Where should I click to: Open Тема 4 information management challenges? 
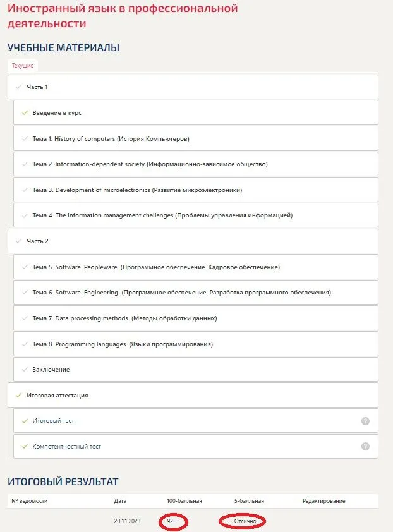(162, 215)
